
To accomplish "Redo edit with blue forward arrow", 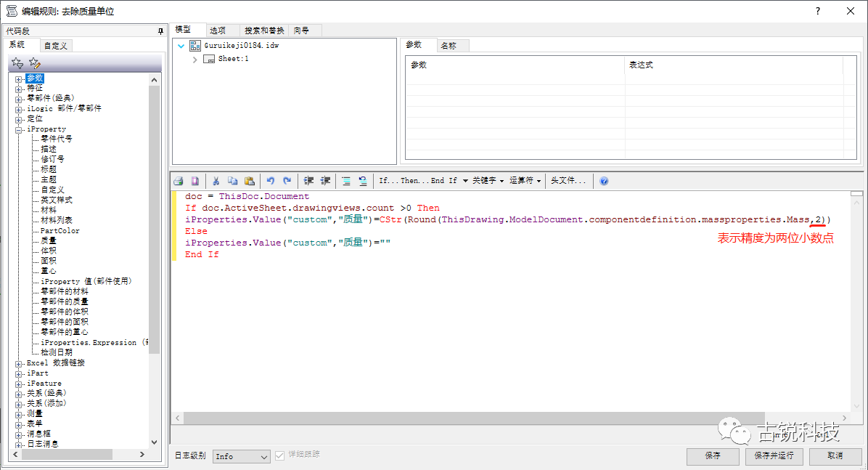I will pyautogui.click(x=287, y=181).
